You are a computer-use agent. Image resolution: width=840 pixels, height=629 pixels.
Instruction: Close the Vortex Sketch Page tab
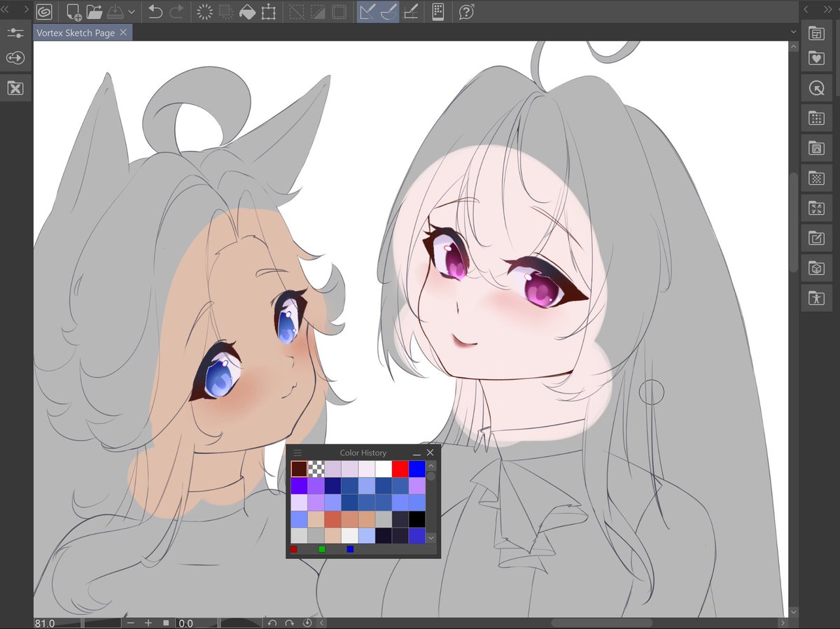click(123, 32)
